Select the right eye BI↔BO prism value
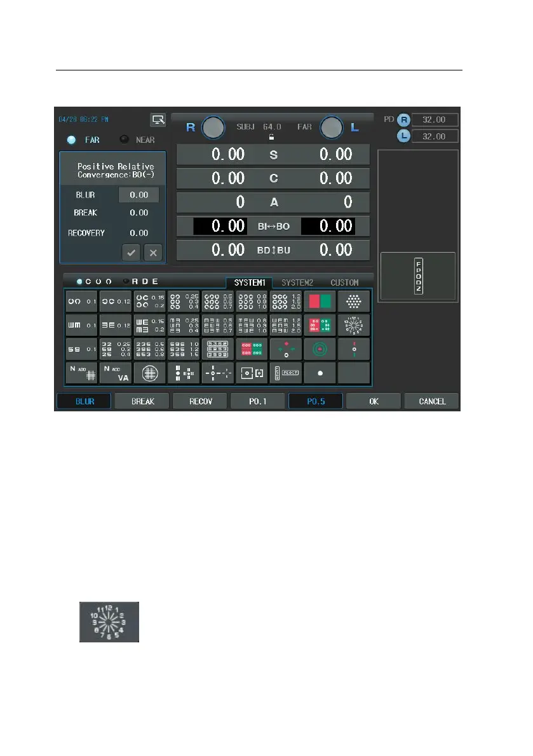Screen dimensions: 533x756 [x=222, y=226]
